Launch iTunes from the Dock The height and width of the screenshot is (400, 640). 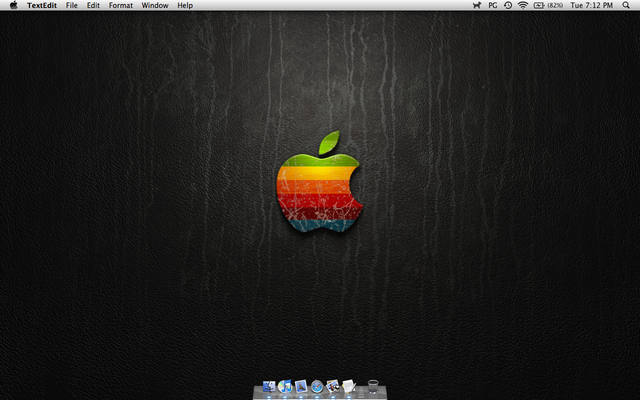click(x=285, y=386)
